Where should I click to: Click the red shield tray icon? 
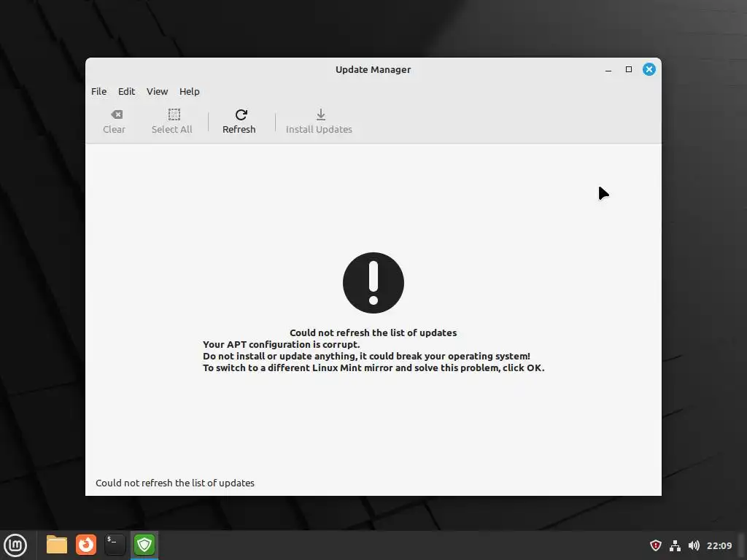pyautogui.click(x=656, y=545)
